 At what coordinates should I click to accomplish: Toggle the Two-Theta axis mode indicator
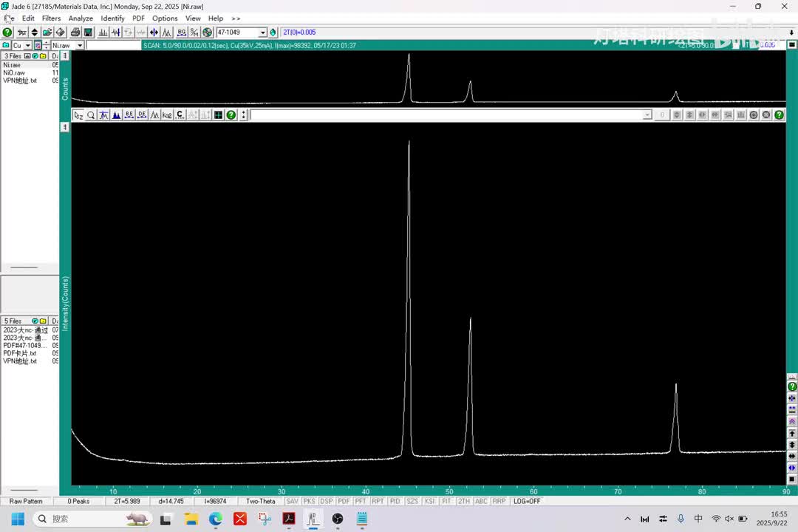tap(261, 502)
